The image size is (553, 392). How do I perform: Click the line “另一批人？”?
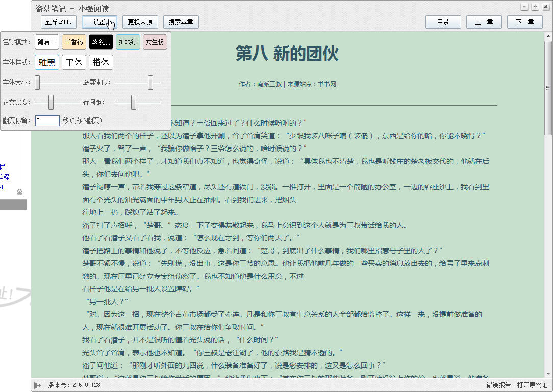click(x=107, y=302)
